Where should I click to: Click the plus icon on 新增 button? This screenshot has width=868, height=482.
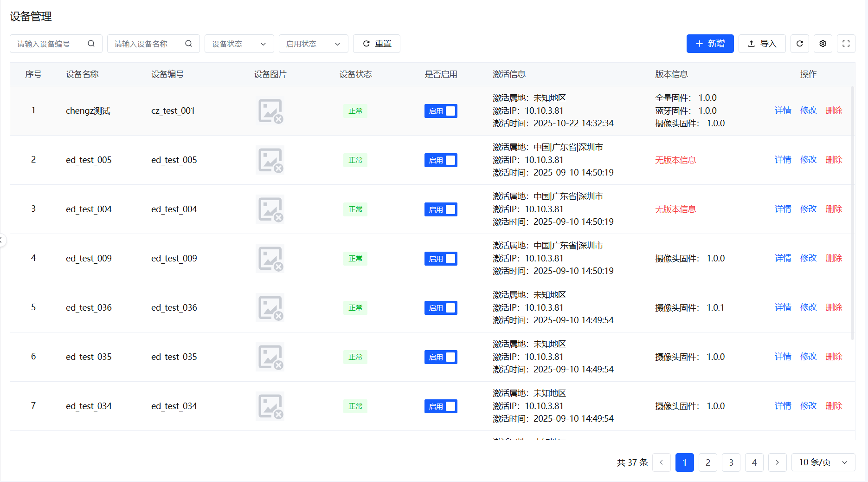(x=699, y=43)
